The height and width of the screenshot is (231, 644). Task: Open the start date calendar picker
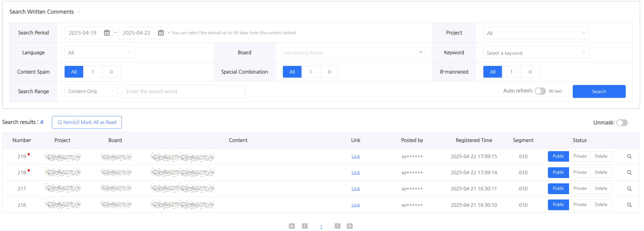(107, 33)
